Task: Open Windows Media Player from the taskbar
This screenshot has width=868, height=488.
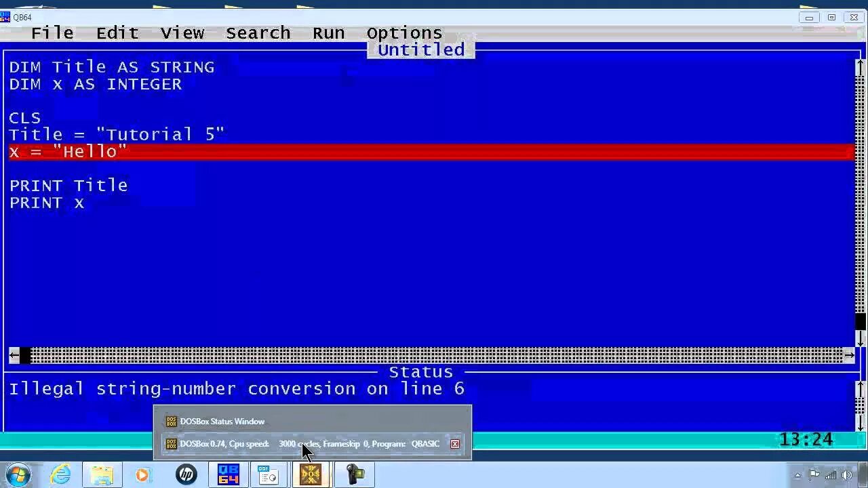Action: (x=142, y=474)
